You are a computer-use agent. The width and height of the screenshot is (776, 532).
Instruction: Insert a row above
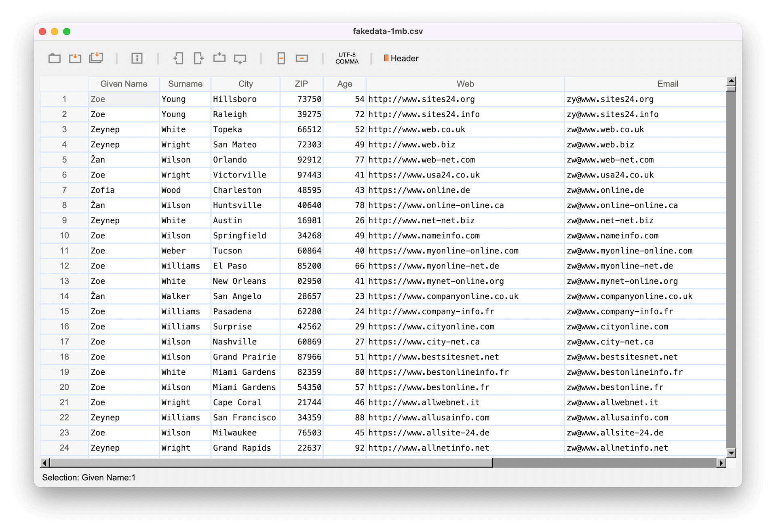coord(219,58)
